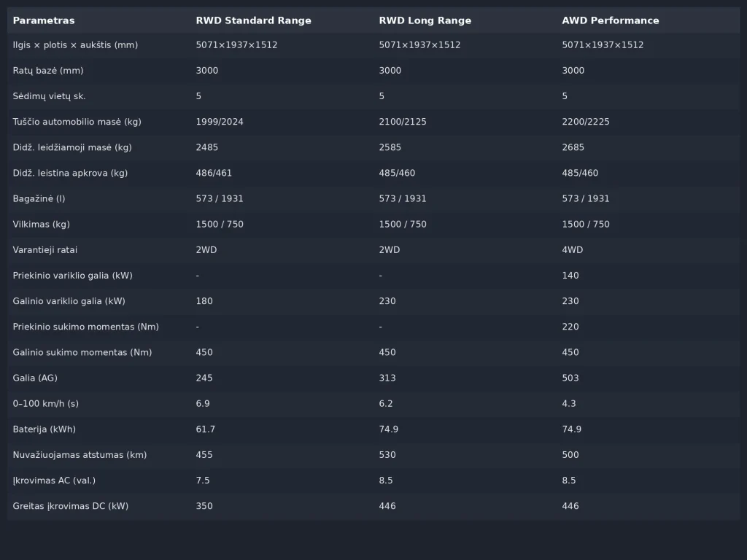
Task: Click the 1999/2024 empty mass value
Action: click(x=220, y=122)
